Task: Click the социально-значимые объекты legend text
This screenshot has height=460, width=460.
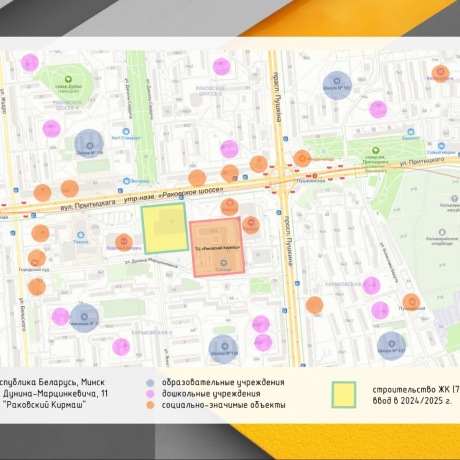Action: click(224, 405)
